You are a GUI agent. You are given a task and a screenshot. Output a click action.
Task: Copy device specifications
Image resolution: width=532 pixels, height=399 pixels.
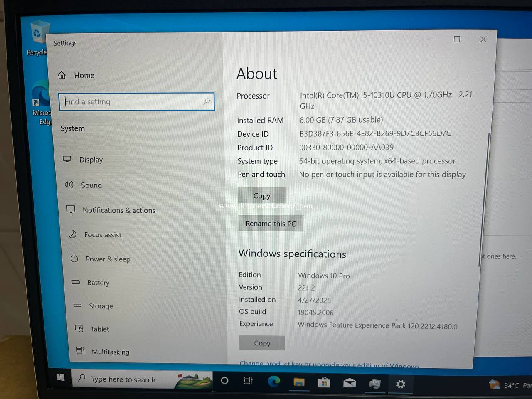262,196
